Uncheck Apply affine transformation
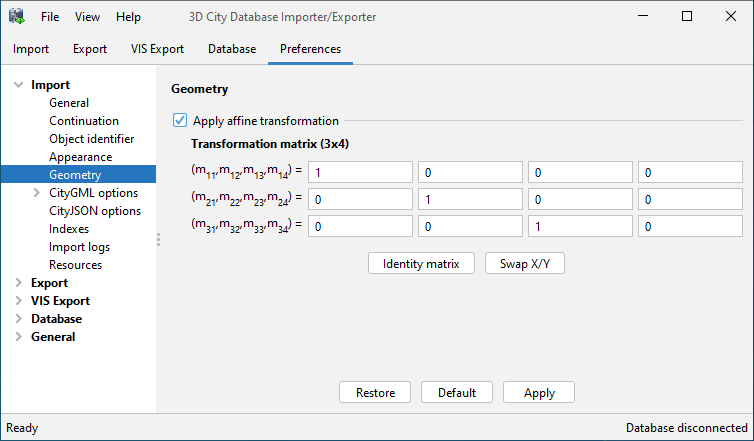This screenshot has height=441, width=754. click(x=180, y=120)
